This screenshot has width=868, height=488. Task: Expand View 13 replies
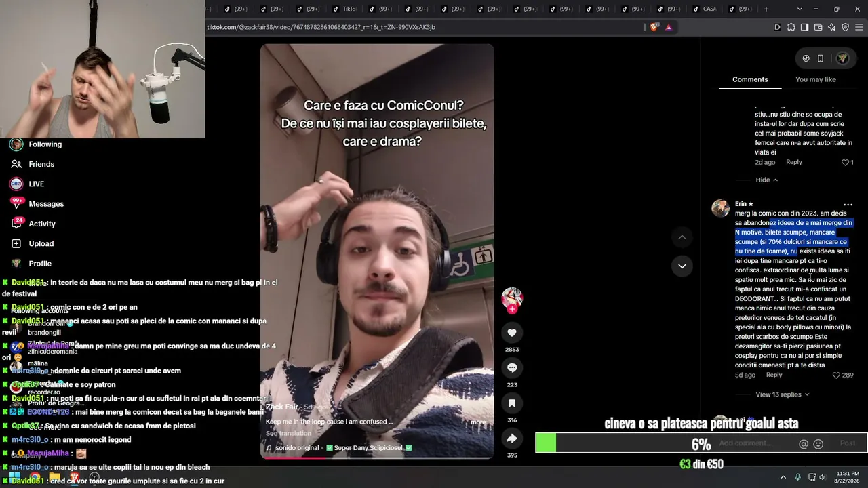click(783, 394)
